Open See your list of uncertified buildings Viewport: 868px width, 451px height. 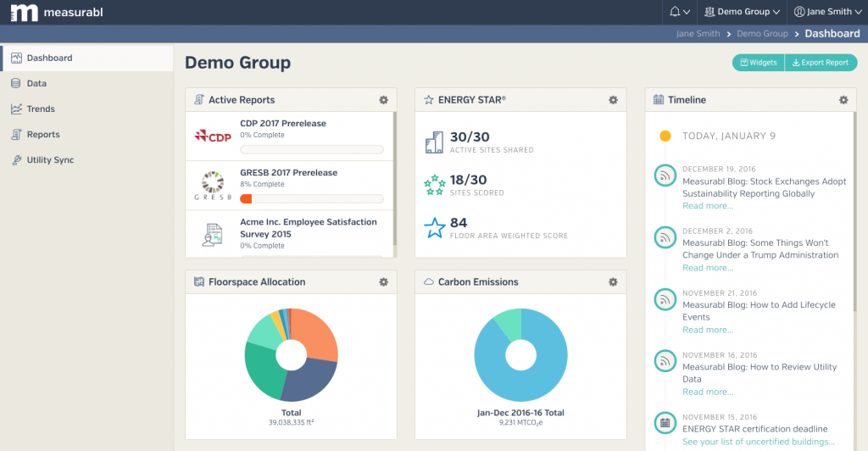point(759,442)
